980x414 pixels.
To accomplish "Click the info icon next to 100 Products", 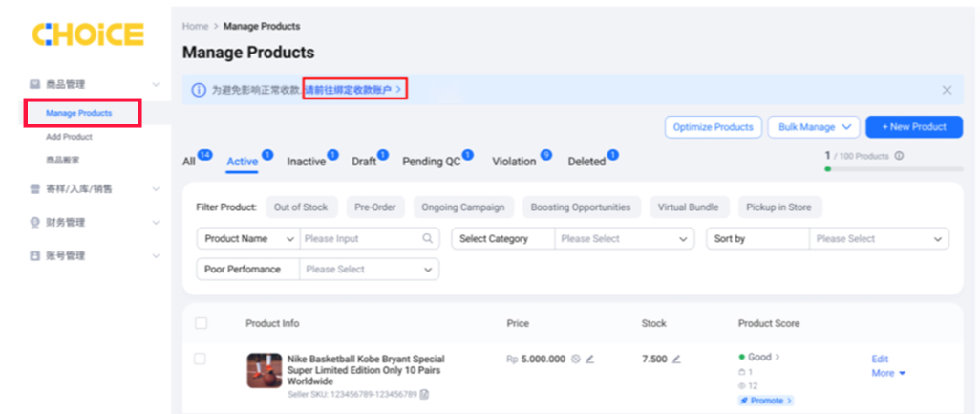I will coord(900,156).
